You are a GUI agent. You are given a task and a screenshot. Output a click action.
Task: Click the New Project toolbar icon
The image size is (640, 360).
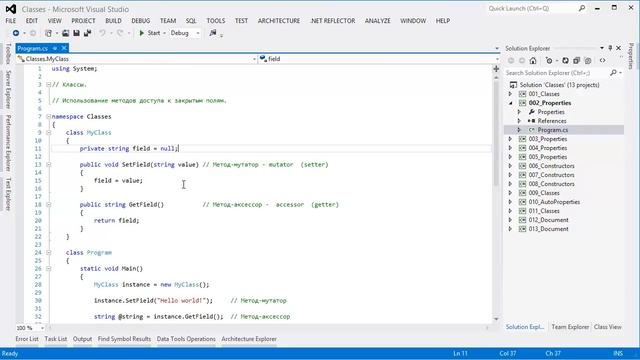click(49, 33)
